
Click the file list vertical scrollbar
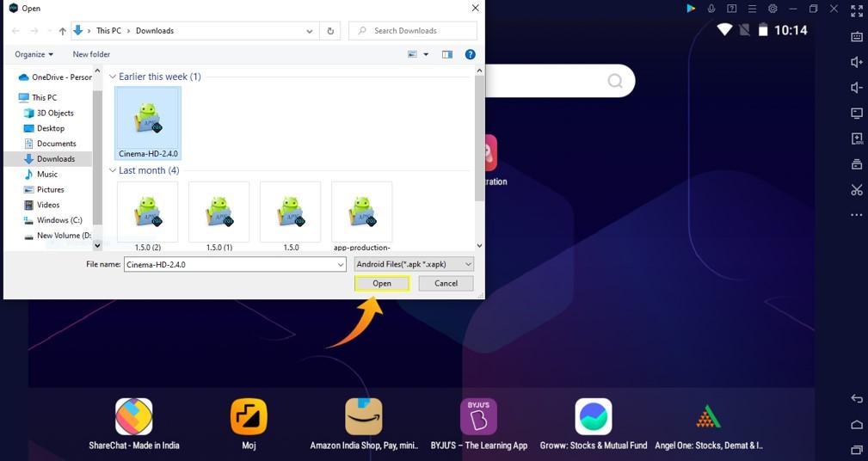tap(479, 138)
